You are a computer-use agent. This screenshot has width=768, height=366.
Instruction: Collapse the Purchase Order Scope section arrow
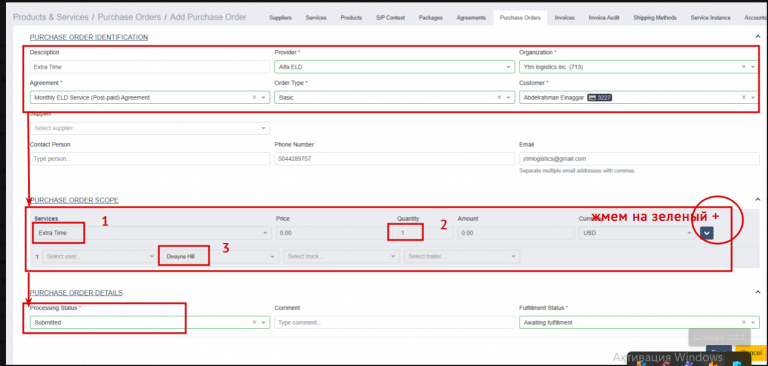[x=758, y=199]
